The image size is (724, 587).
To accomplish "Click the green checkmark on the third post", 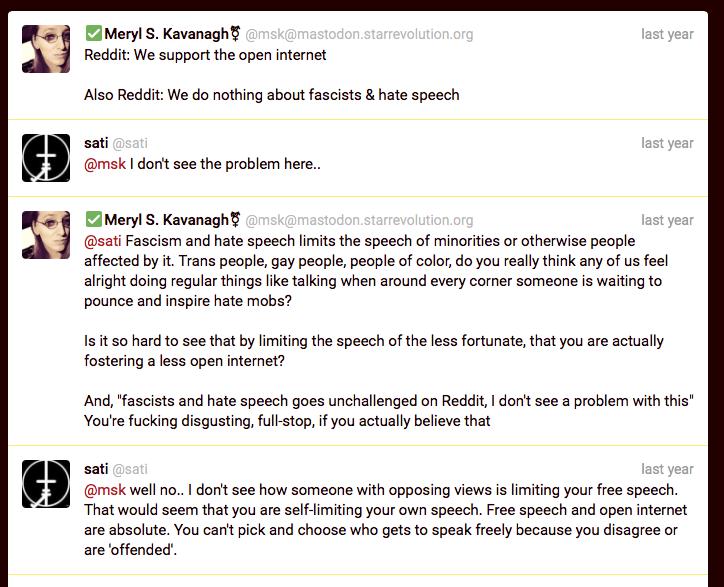I will [93, 219].
